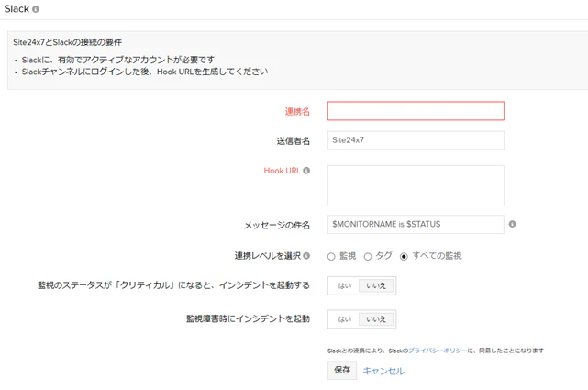Set クリティカル incident toggle to いいえ
This screenshot has height=390, width=588.
coord(376,285)
